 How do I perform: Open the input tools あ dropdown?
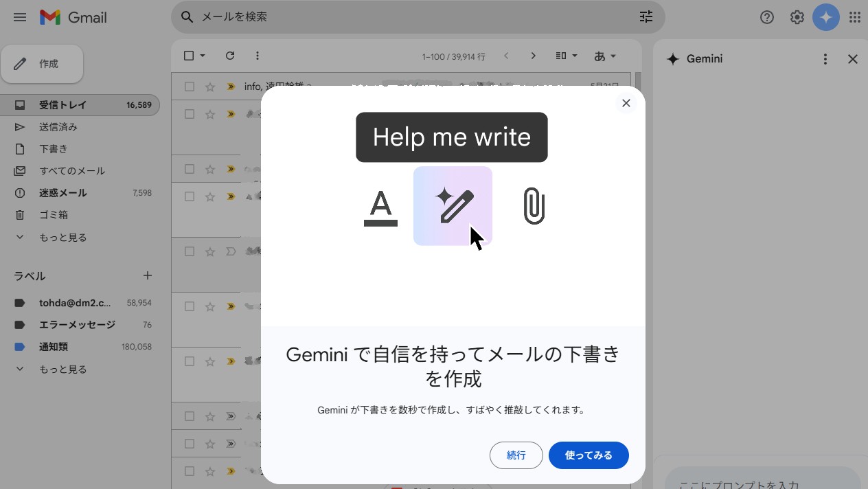click(x=604, y=56)
